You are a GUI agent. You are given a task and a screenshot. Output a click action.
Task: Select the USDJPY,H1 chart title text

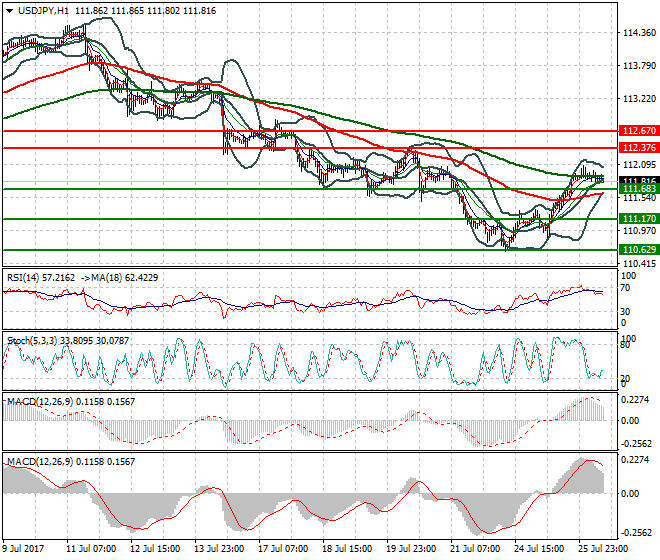click(x=43, y=11)
